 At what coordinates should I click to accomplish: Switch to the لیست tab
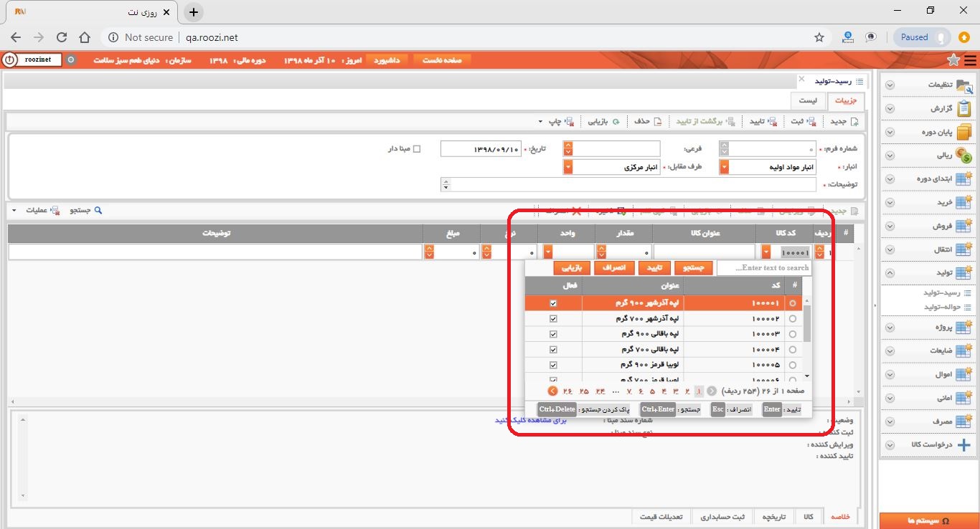coord(808,101)
